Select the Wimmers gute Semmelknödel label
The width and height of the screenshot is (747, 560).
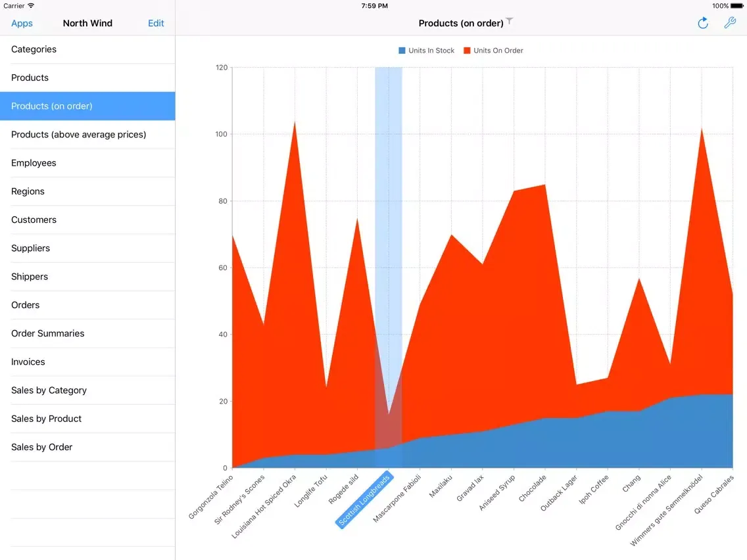click(667, 510)
